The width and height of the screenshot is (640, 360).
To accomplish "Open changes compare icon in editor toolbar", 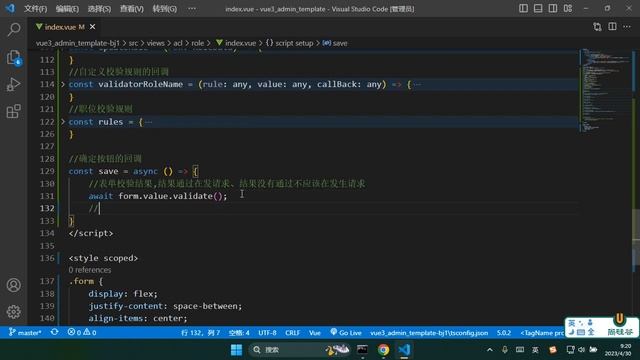I will [597, 27].
